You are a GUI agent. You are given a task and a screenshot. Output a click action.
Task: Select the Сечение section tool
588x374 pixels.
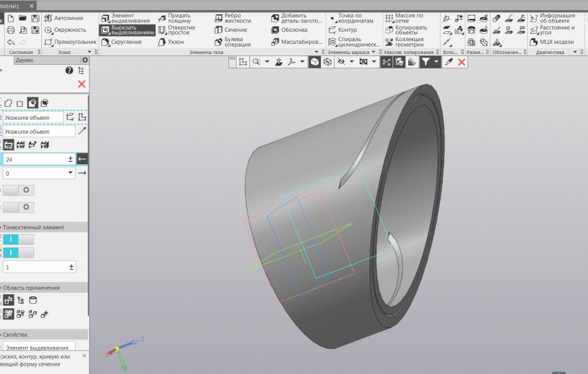coord(230,30)
